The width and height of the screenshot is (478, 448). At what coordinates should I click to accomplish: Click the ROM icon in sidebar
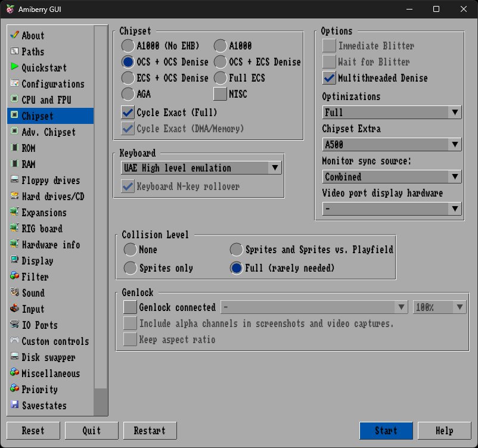[14, 148]
